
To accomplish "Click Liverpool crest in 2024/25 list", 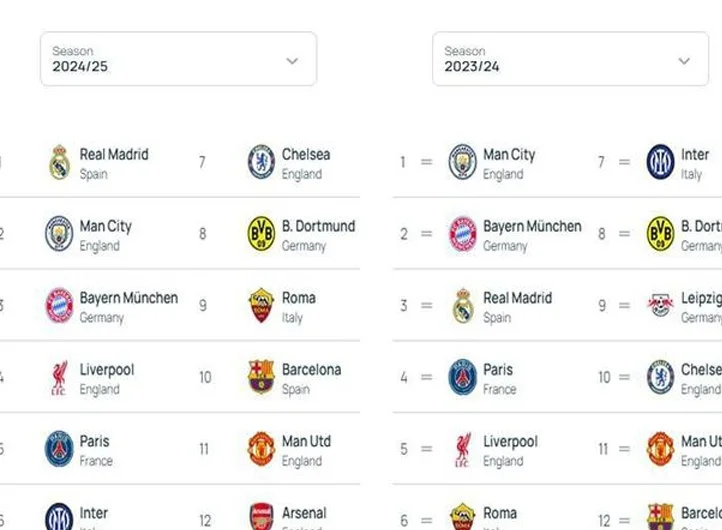I will coord(59,378).
